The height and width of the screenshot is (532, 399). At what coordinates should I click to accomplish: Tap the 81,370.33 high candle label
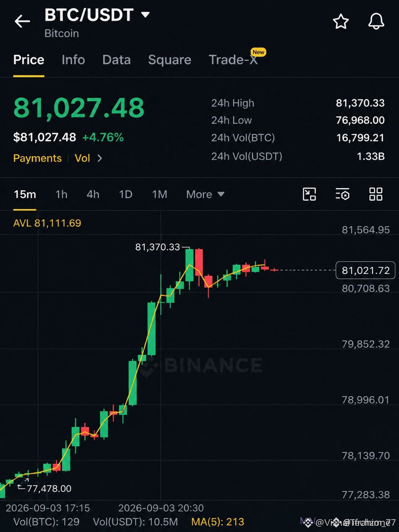coord(158,247)
